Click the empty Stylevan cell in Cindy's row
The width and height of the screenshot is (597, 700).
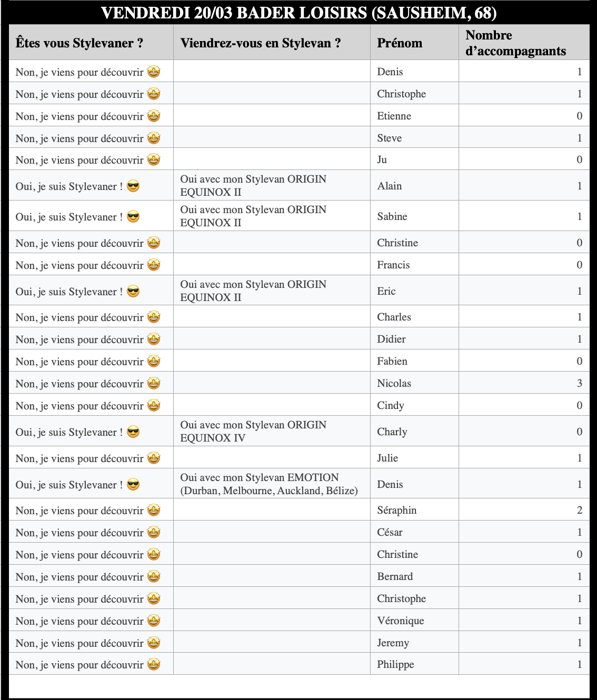pos(272,405)
